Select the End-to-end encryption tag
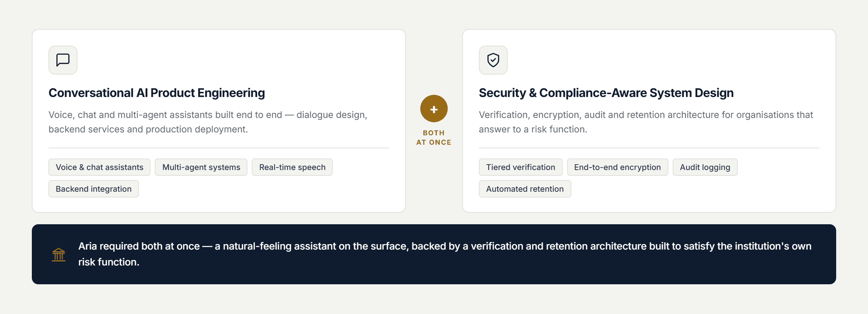Screen dimensions: 868x314 (x=618, y=167)
